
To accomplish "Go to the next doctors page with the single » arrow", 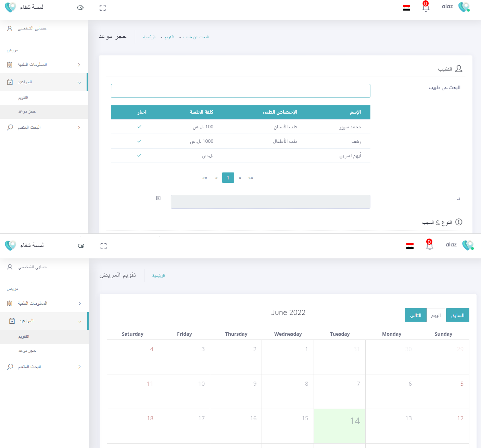I will (x=240, y=178).
